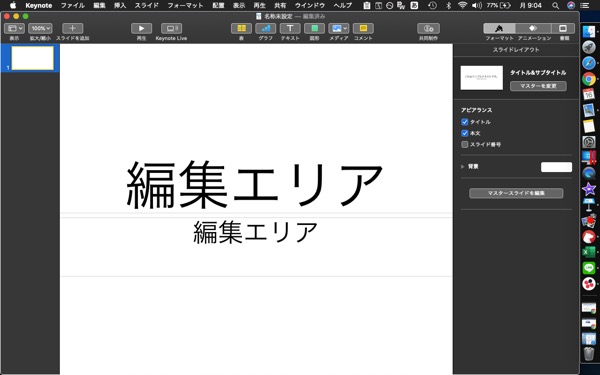Viewport: 600px width, 375px height.
Task: Open the スライド menu
Action: point(147,5)
